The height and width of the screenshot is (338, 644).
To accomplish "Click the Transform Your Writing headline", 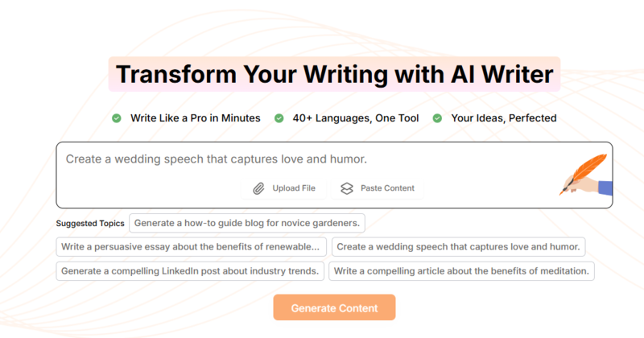I will tap(334, 74).
